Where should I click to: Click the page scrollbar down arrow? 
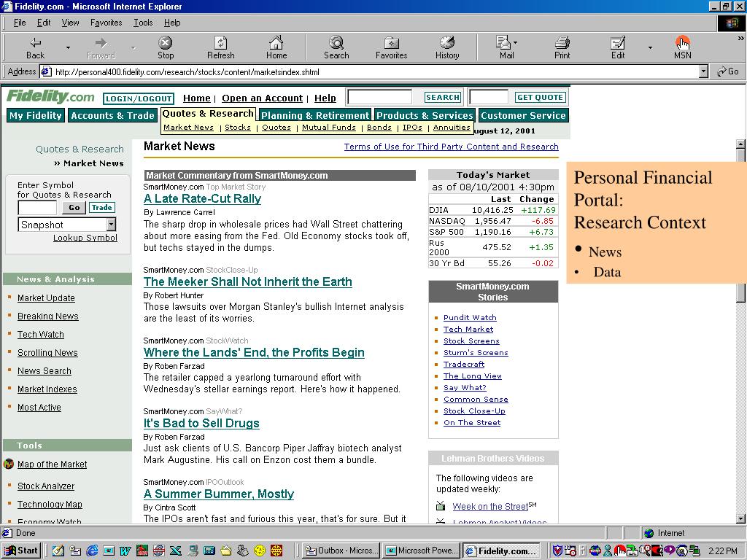[740, 518]
